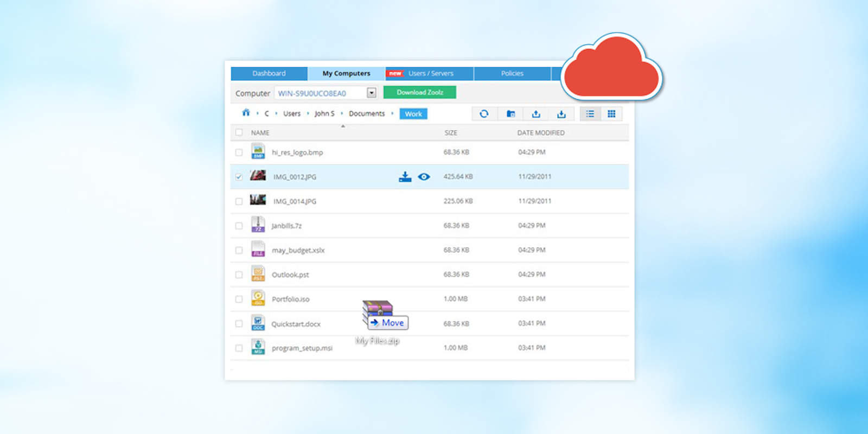Open the Dashboard tab
This screenshot has height=434, width=868.
(269, 73)
